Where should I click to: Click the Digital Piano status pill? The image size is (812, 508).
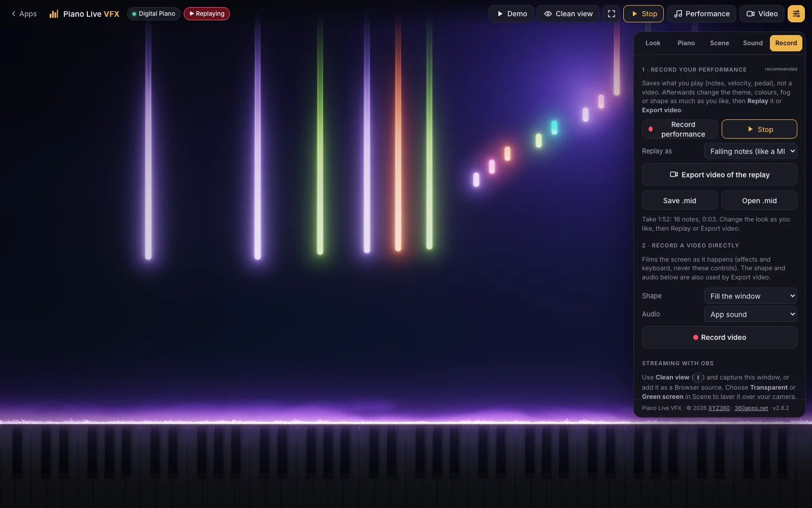[x=154, y=14]
